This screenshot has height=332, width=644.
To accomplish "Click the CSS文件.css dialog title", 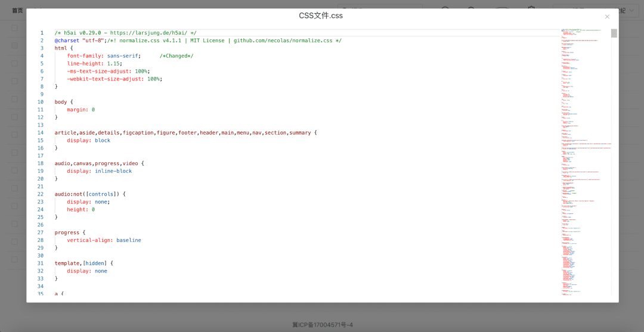I will (x=321, y=15).
